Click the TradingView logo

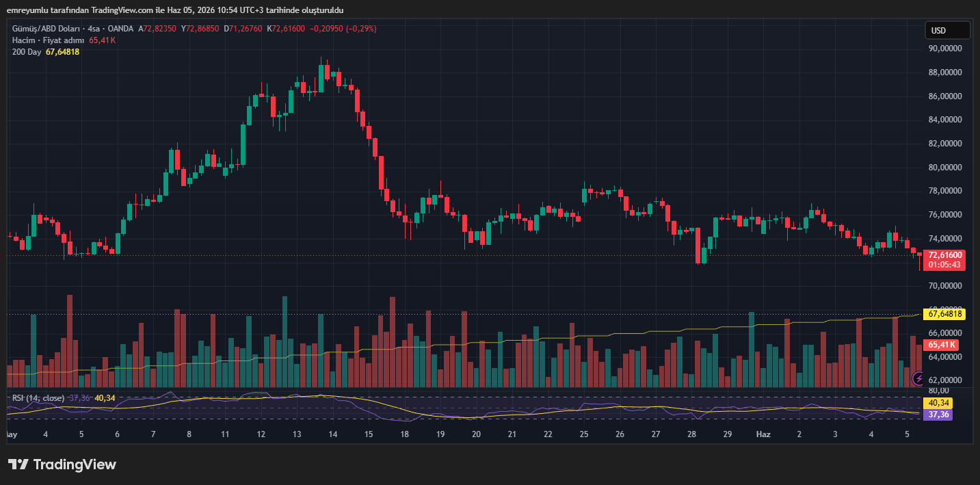click(x=62, y=464)
